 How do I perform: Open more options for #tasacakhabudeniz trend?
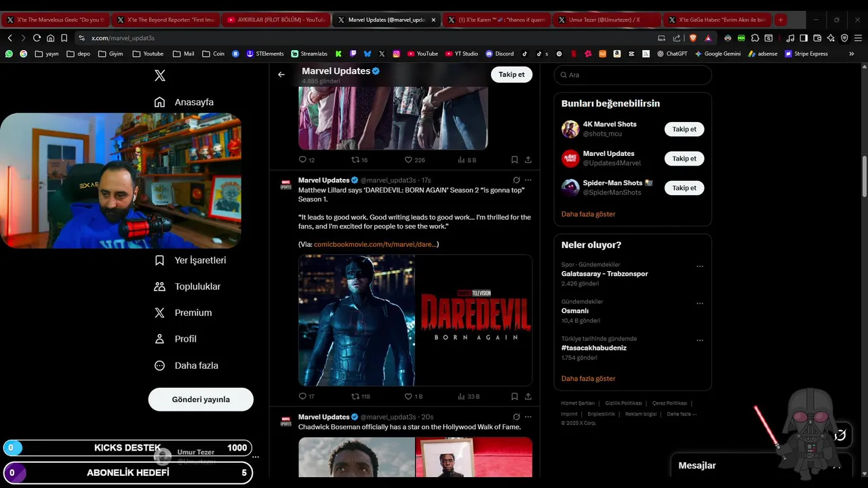(x=700, y=340)
